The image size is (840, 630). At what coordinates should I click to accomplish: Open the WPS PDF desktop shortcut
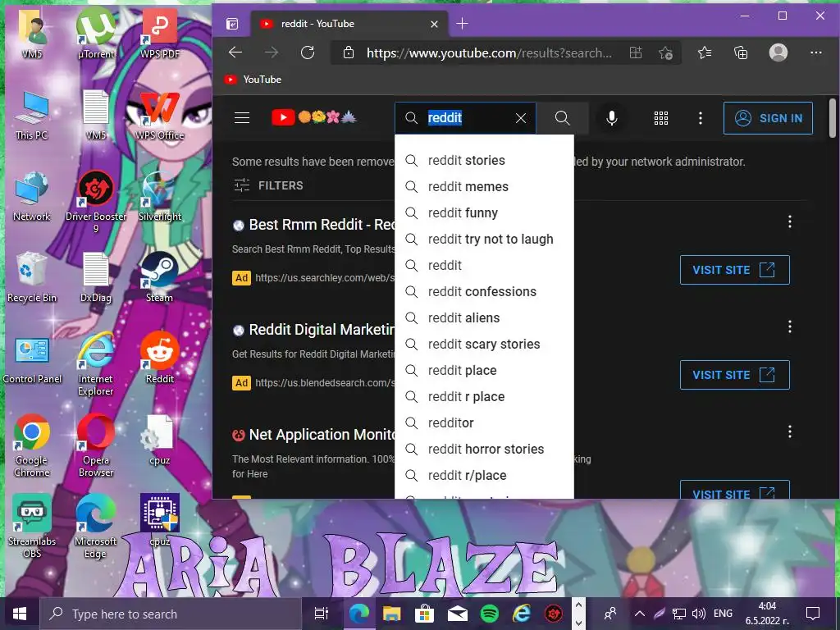point(160,32)
